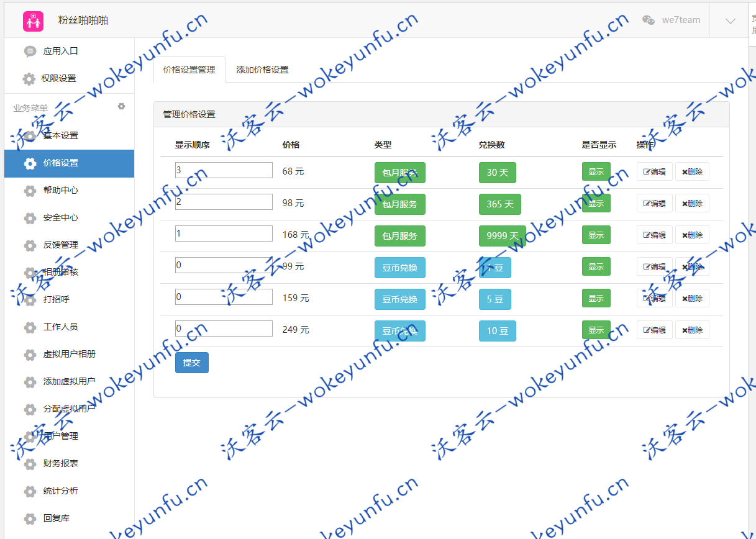This screenshot has height=539, width=756.
Task: Click the display order field in the 98 元 row
Action: (x=224, y=202)
